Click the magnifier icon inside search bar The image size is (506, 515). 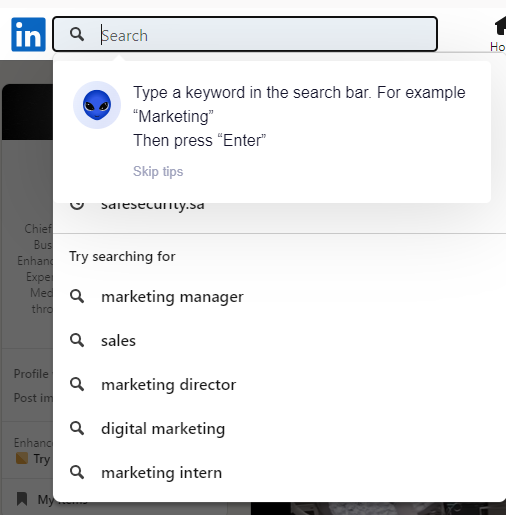[77, 34]
